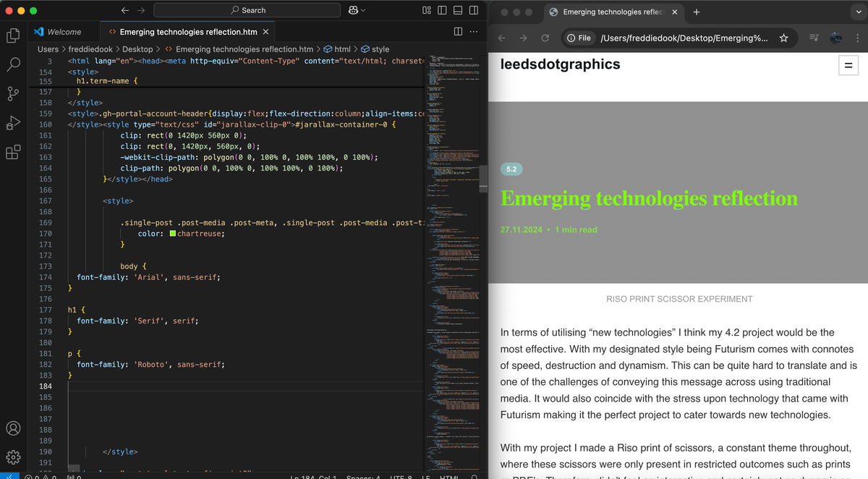Bookmark the page using the star icon
Screen dimensions: 868x479
[x=783, y=38]
